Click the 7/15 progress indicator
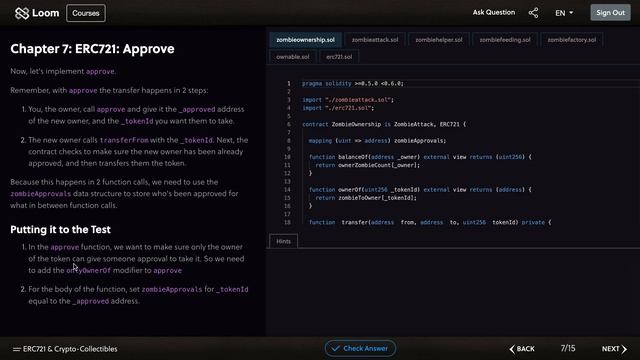 tap(568, 348)
